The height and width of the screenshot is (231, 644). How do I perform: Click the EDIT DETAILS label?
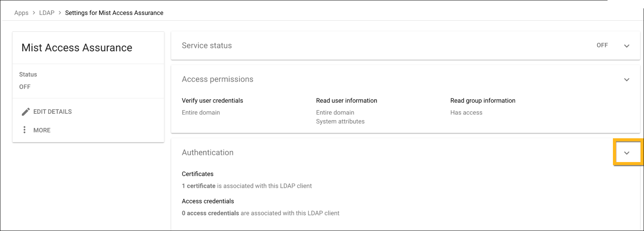pyautogui.click(x=53, y=112)
